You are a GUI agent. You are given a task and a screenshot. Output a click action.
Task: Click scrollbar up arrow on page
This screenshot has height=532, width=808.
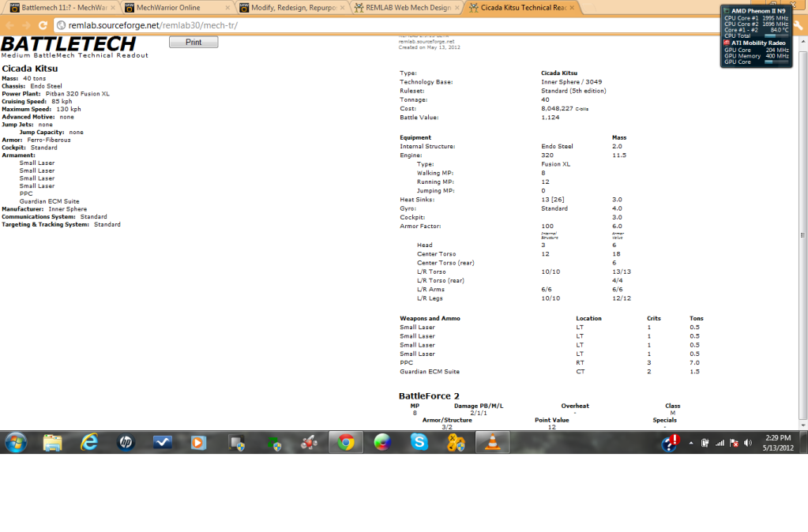pos(802,41)
